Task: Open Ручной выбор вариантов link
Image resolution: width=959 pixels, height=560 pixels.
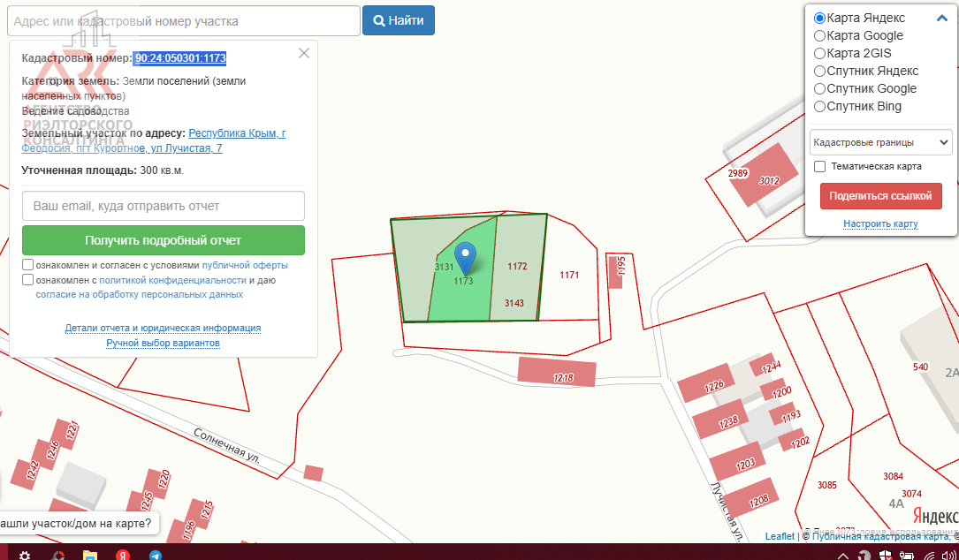Action: click(x=163, y=343)
